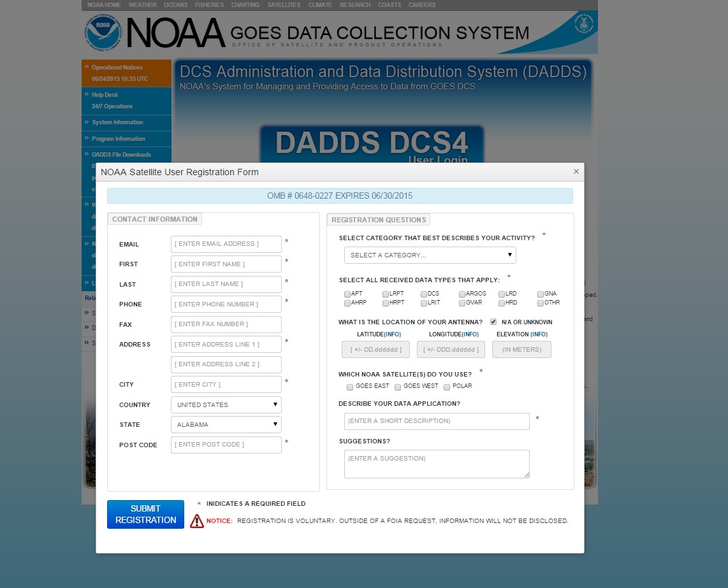728x588 pixels.
Task: Open Program Information sidebar link
Action: 119,139
